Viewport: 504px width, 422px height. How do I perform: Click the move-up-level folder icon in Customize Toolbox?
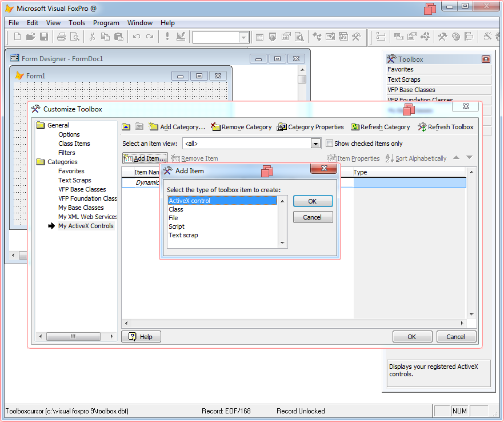point(126,127)
